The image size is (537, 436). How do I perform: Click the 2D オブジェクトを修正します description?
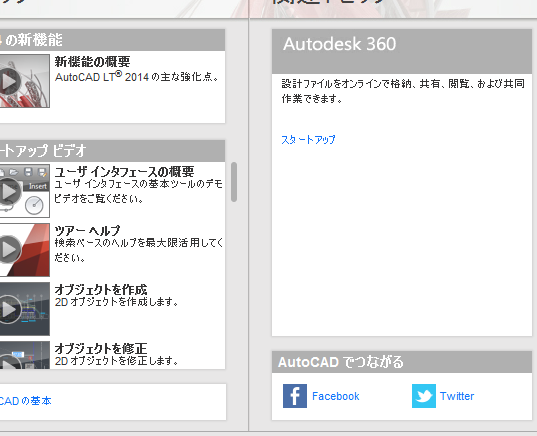pyautogui.click(x=116, y=361)
